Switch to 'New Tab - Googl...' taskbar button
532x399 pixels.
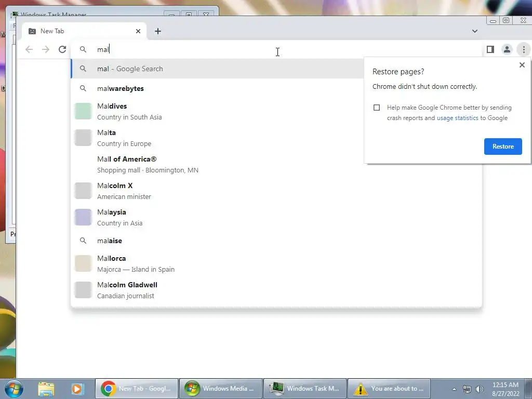(x=137, y=389)
